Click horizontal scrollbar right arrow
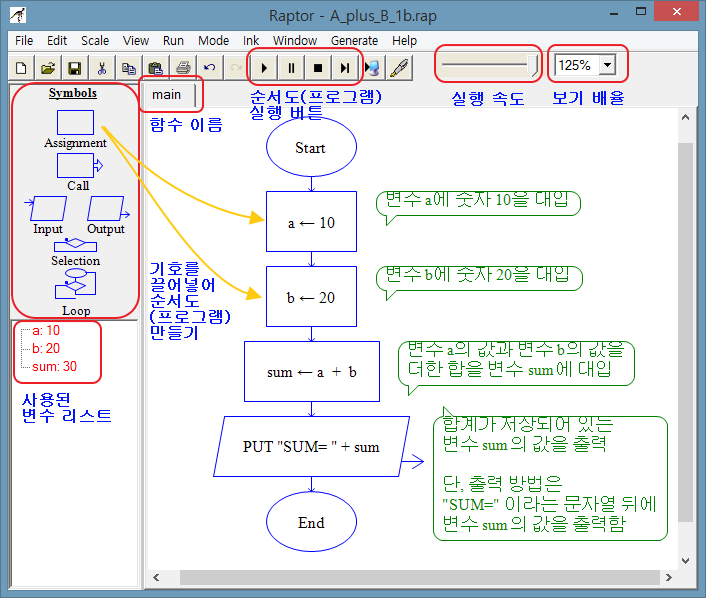Image resolution: width=706 pixels, height=598 pixels. pos(669,577)
